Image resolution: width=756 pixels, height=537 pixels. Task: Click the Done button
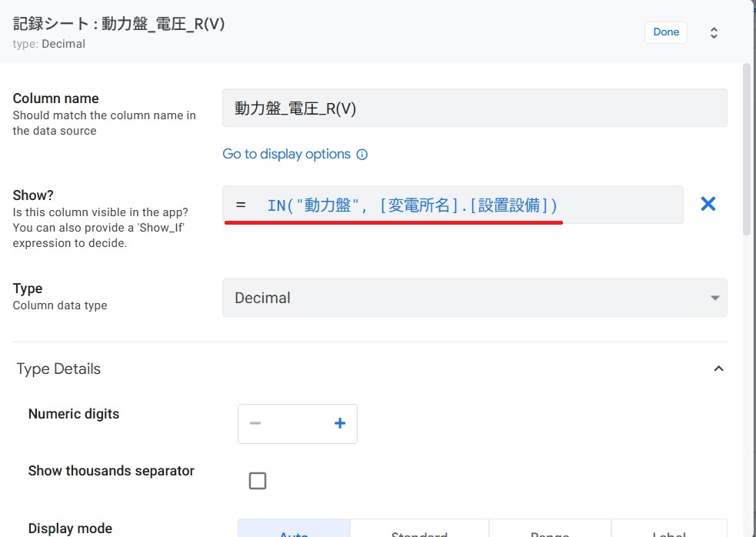pos(665,32)
